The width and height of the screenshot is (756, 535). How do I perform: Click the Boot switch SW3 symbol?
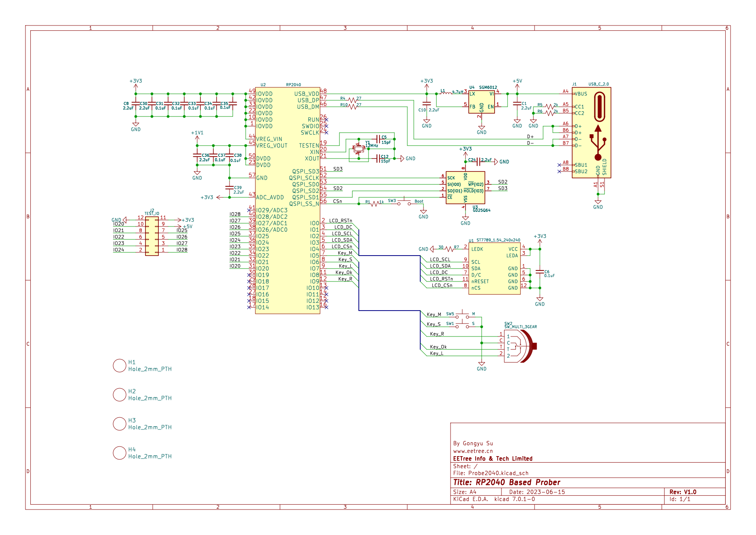coord(404,202)
